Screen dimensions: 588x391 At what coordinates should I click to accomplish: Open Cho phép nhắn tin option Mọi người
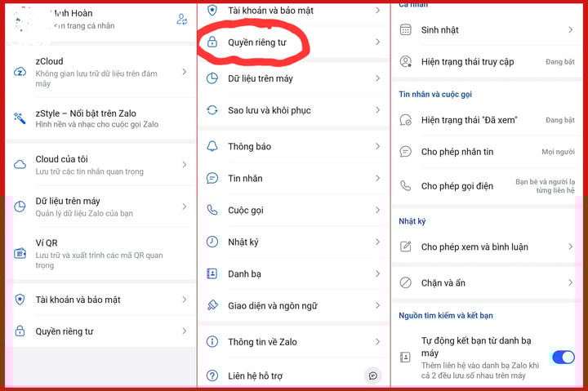tap(558, 152)
